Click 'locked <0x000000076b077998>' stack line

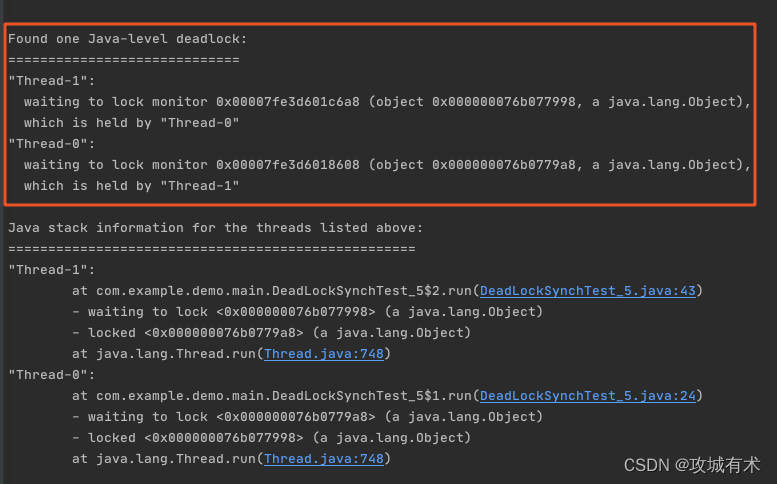pos(272,438)
